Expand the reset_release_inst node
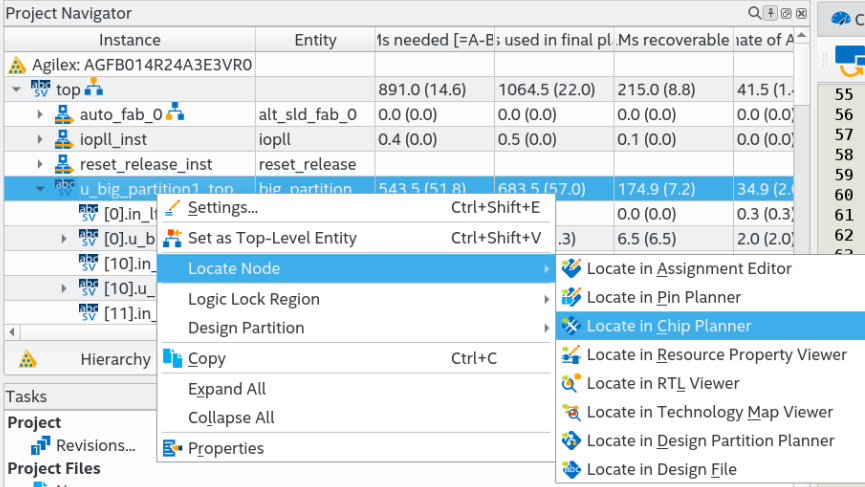 (40, 164)
